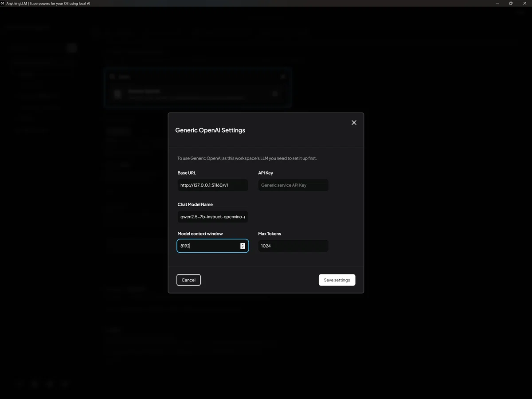Click the 'Model context window' label
The width and height of the screenshot is (532, 399).
click(200, 234)
